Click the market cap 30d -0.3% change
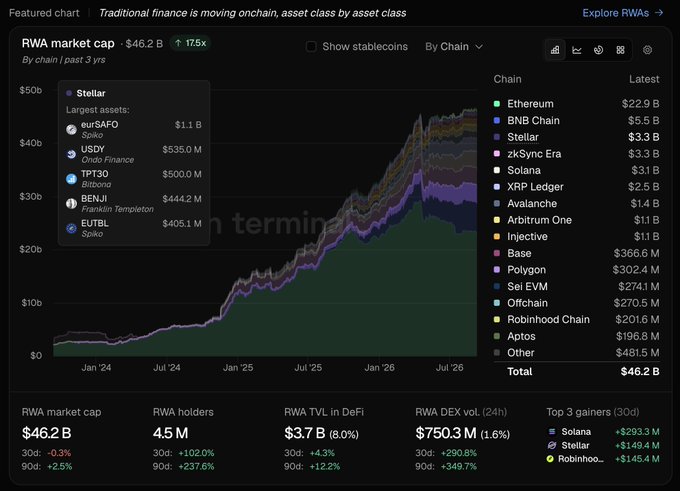Screen dimensions: 680x491 click(59, 453)
